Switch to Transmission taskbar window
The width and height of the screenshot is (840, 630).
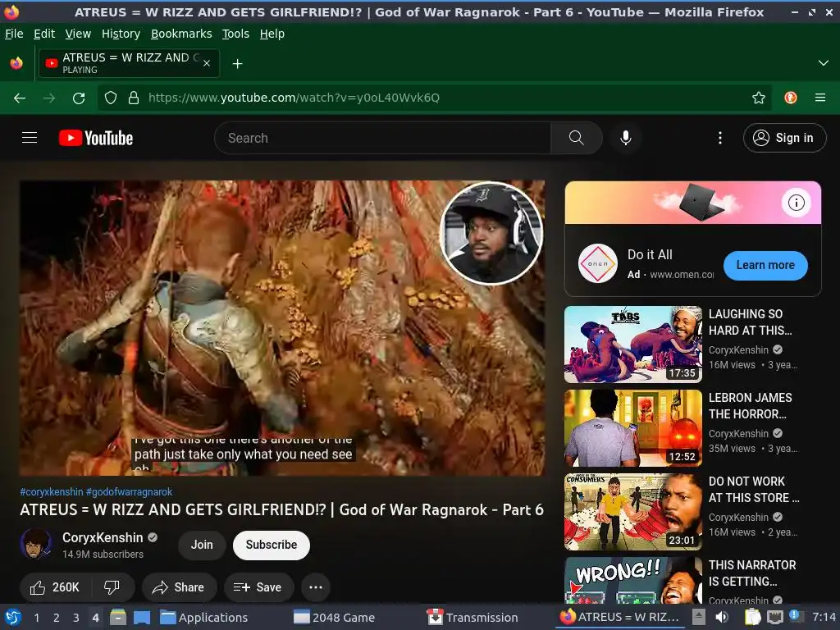coord(472,617)
